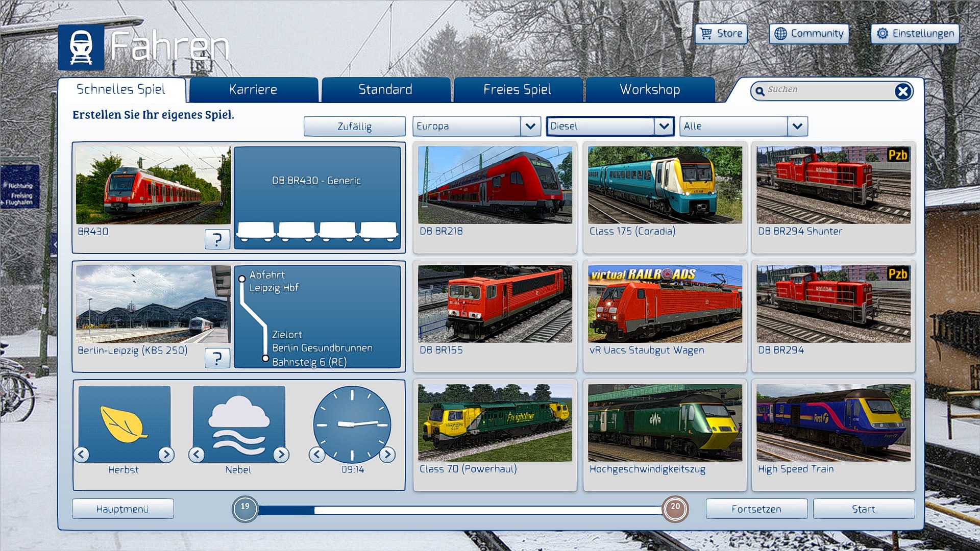Expand the Europa region dropdown
Image resolution: width=980 pixels, height=551 pixels.
(x=530, y=126)
